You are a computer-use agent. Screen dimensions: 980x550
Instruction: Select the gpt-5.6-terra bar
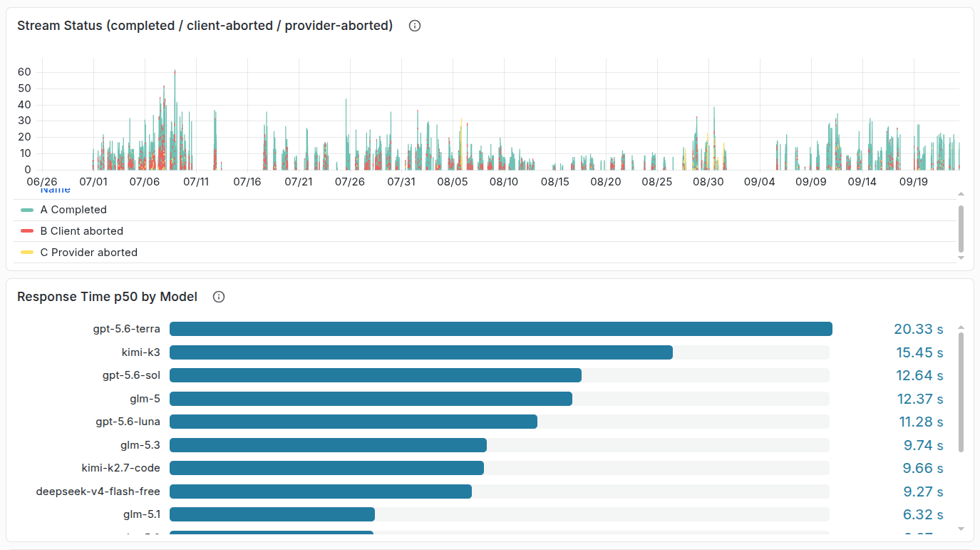tap(501, 329)
